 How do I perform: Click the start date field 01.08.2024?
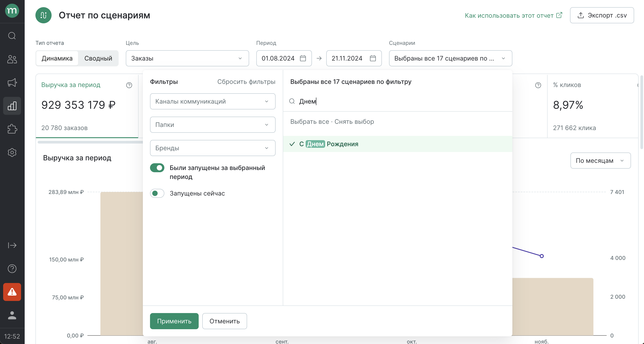point(284,58)
